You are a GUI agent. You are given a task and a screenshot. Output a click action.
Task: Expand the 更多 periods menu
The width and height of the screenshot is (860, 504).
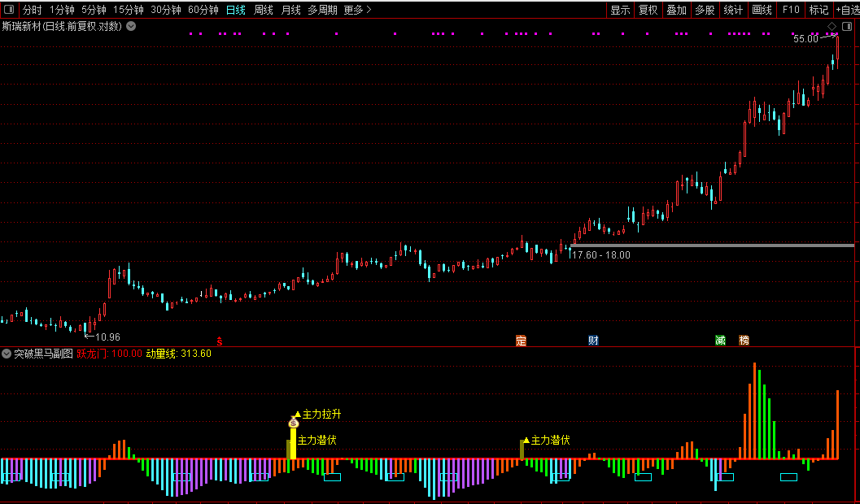[357, 10]
